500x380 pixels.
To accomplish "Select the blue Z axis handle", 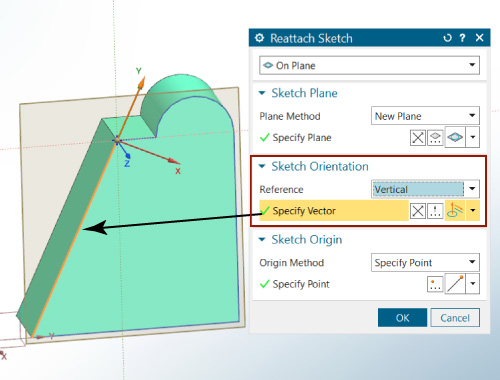I will tap(128, 156).
